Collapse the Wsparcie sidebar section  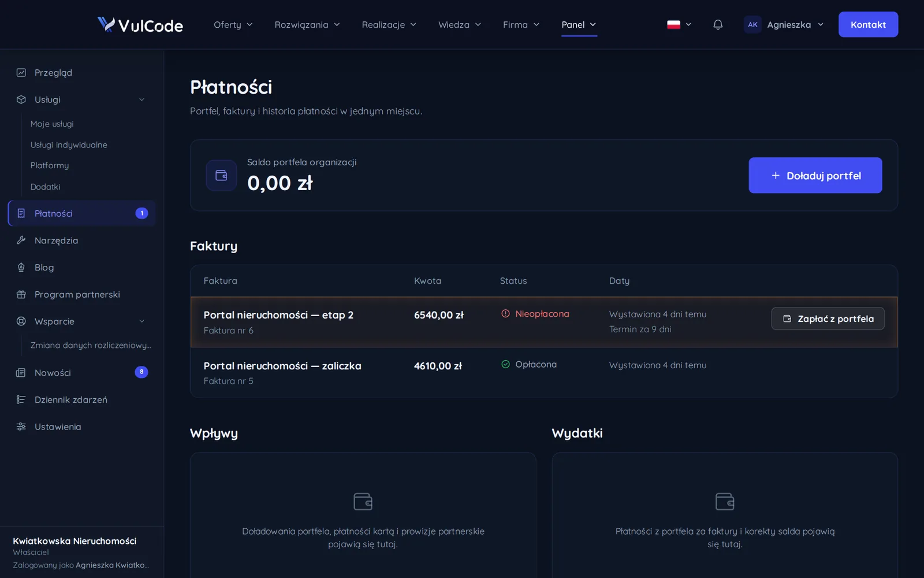pyautogui.click(x=141, y=321)
